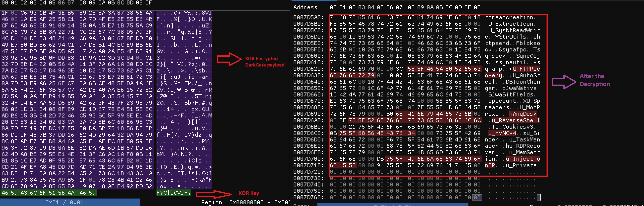Select the green XOR key ASCII text FYCloQVJFY
The height and width of the screenshot is (206, 644).
coord(174,193)
